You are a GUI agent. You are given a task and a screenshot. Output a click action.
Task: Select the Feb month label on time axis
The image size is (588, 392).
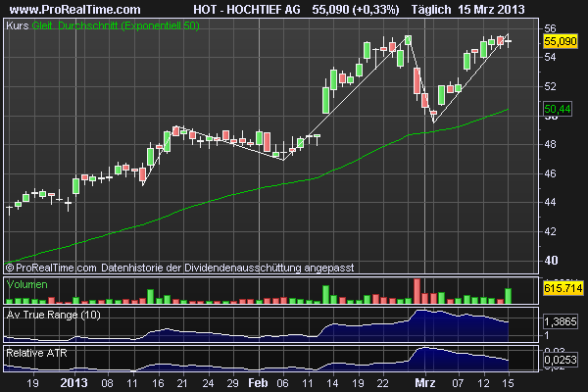pyautogui.click(x=258, y=383)
